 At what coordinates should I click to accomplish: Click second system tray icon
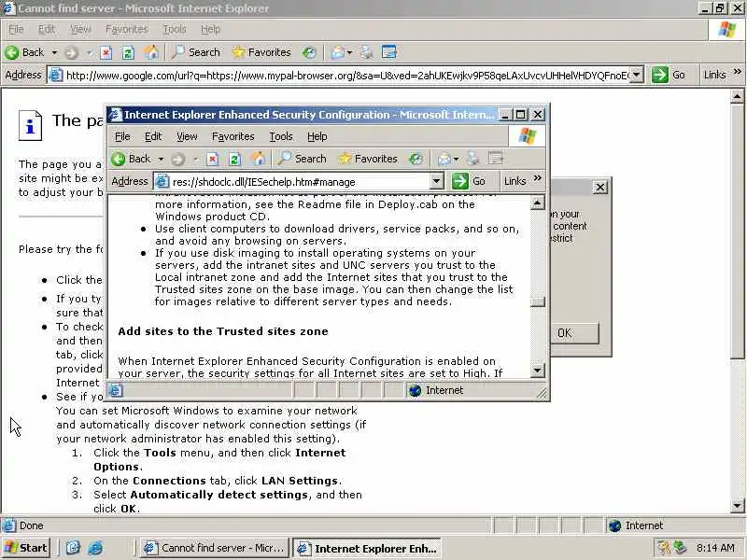[680, 548]
